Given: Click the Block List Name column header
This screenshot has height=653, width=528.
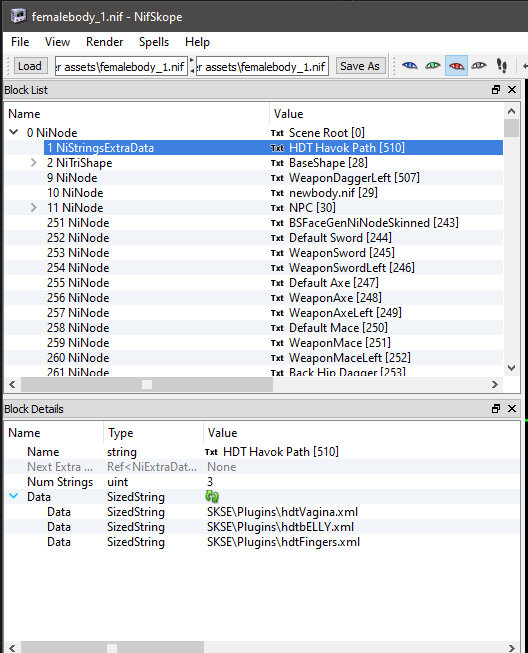Looking at the screenshot, I should coord(137,114).
